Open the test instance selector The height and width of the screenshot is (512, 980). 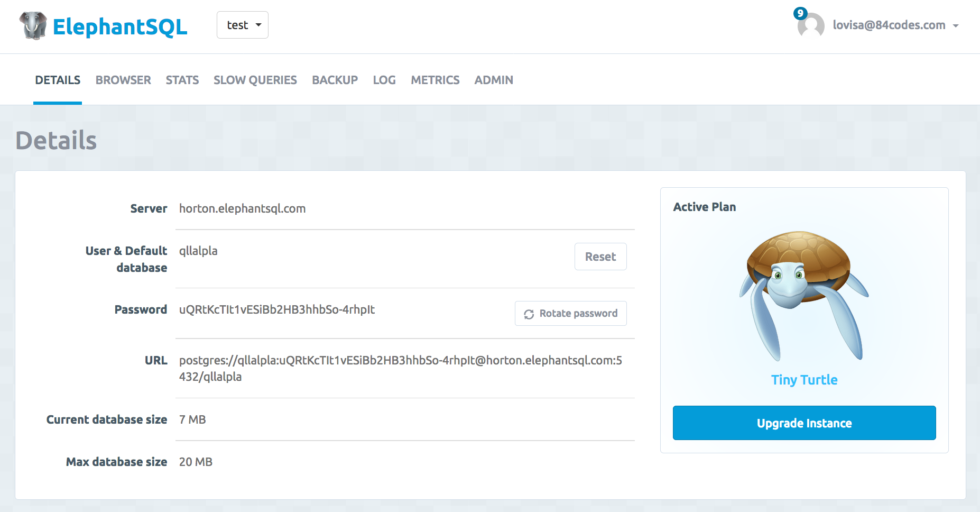242,24
